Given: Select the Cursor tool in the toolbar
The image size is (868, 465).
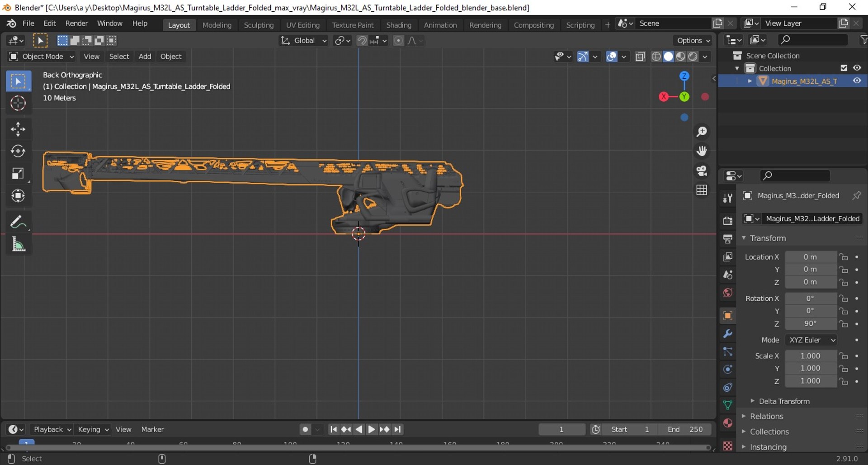Looking at the screenshot, I should tap(18, 104).
